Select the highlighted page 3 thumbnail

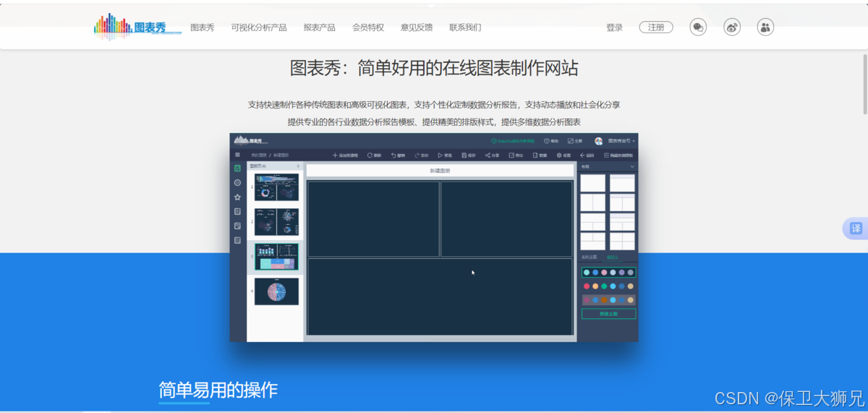276,257
